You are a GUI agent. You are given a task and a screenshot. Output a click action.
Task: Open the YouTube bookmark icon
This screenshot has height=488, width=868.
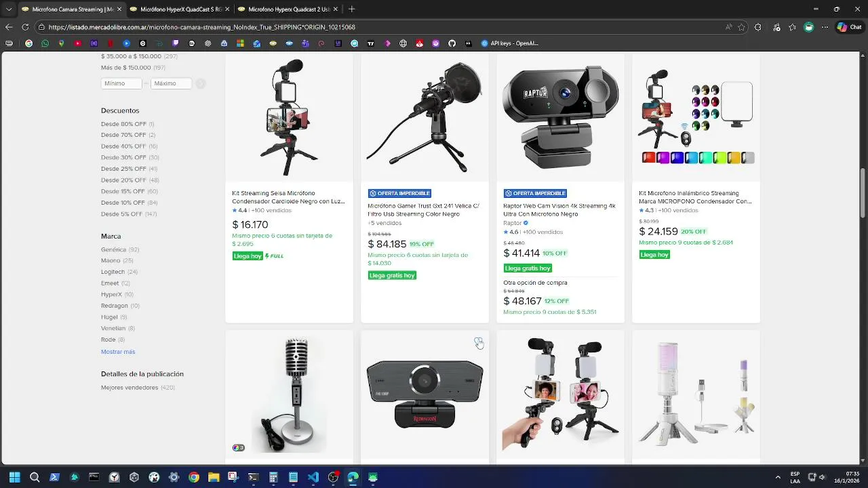pos(77,43)
